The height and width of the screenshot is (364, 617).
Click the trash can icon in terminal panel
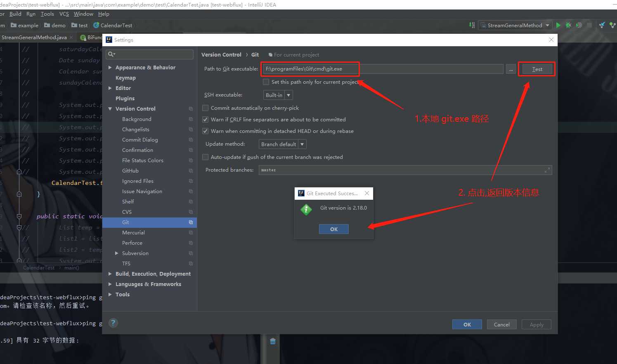point(273,341)
